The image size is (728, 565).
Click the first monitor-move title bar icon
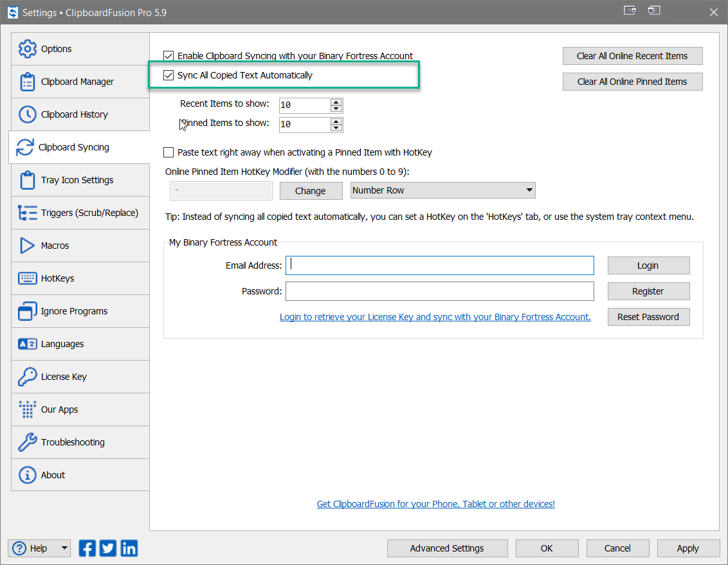(x=630, y=10)
